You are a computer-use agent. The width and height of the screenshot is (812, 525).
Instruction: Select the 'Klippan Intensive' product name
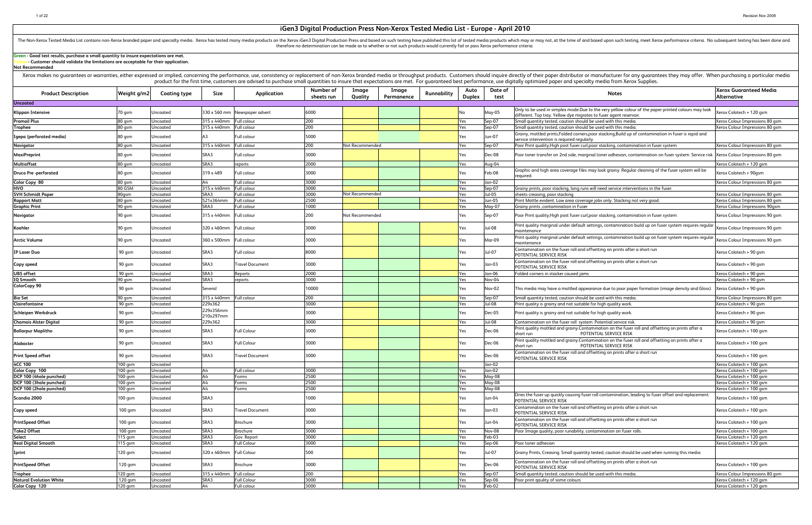31,112
